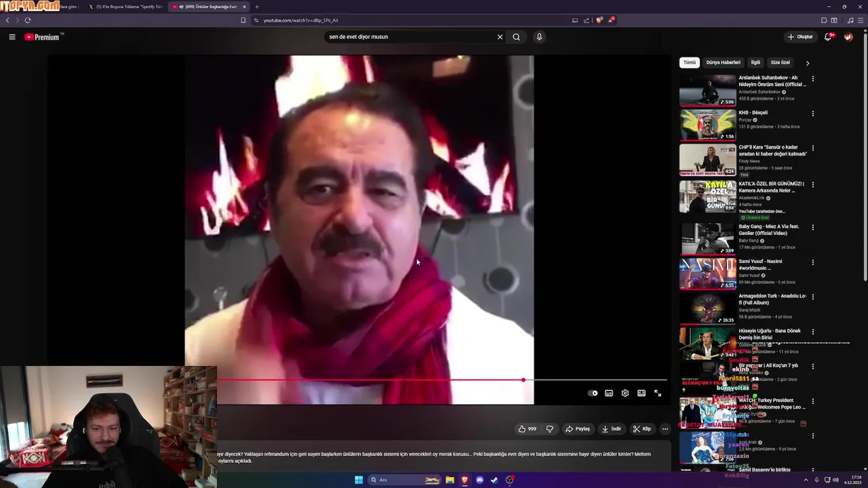
Task: Open the Armageddon Turk - Anadolu Lo-fi video
Action: pyautogui.click(x=772, y=299)
